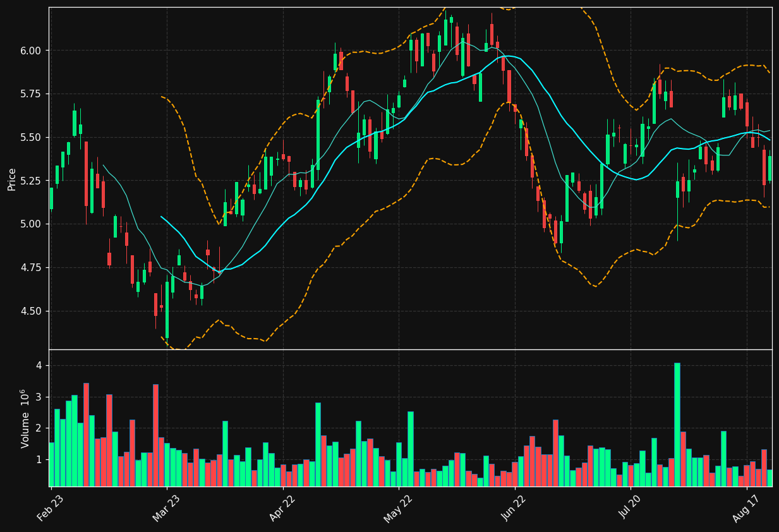Click the volume axis label 1

click(x=39, y=460)
